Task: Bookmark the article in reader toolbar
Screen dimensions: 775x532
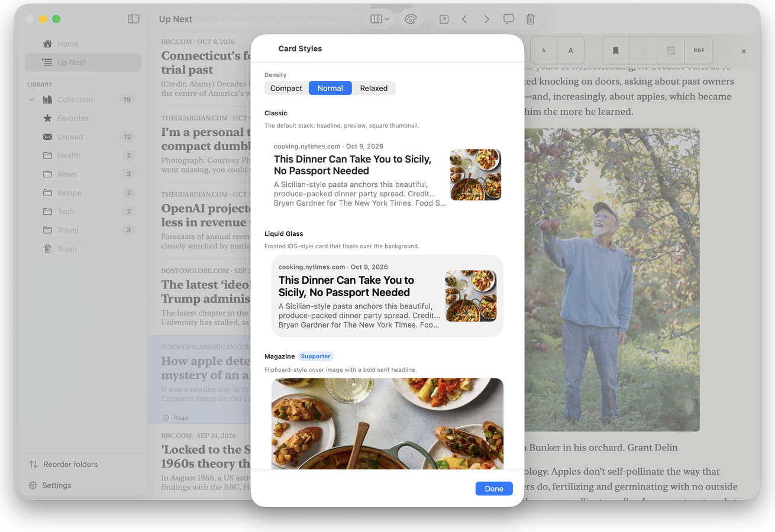Action: (616, 51)
